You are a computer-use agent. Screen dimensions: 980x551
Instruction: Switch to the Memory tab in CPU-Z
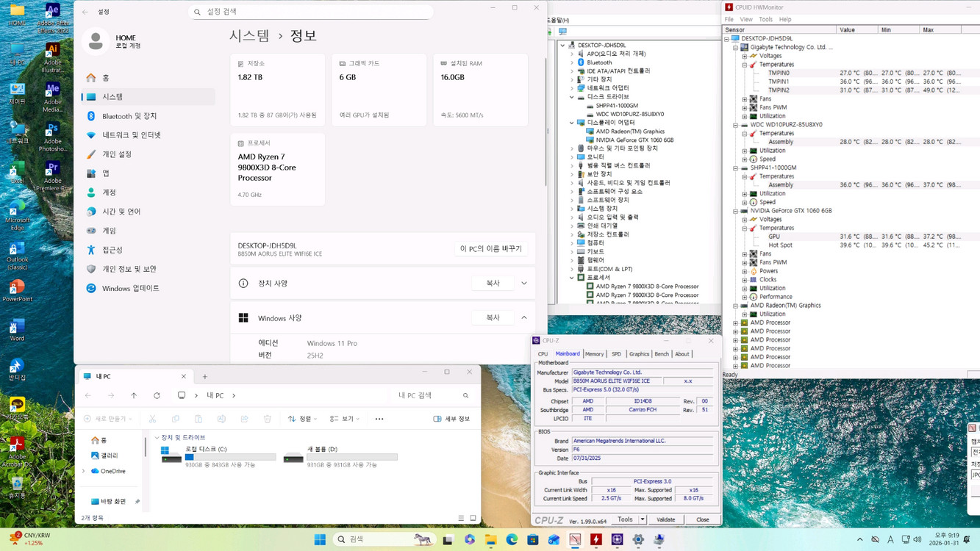(x=594, y=353)
